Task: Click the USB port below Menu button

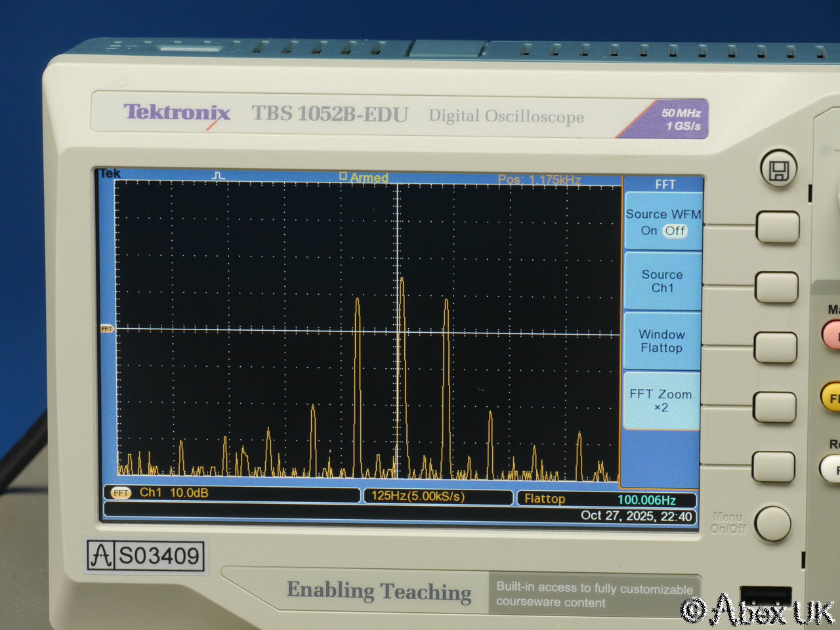Action: [765, 596]
